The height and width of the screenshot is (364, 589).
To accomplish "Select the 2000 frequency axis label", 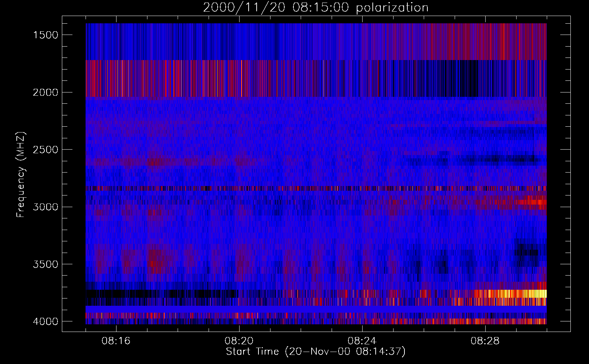I will click(46, 92).
